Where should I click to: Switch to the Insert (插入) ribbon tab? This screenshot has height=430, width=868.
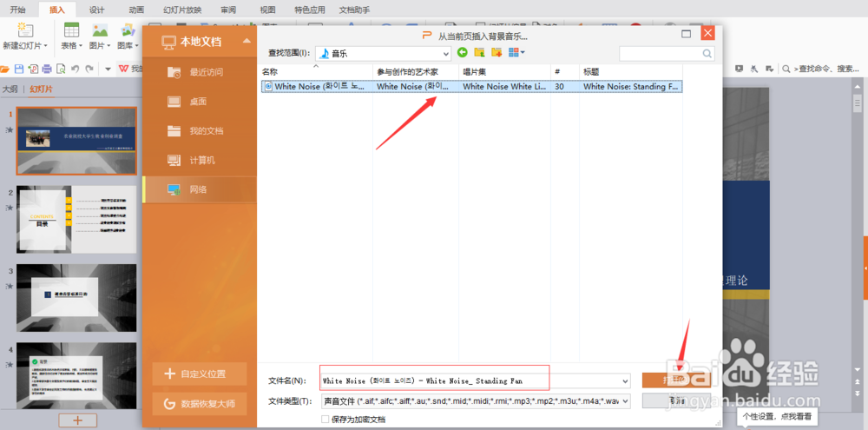coord(57,10)
